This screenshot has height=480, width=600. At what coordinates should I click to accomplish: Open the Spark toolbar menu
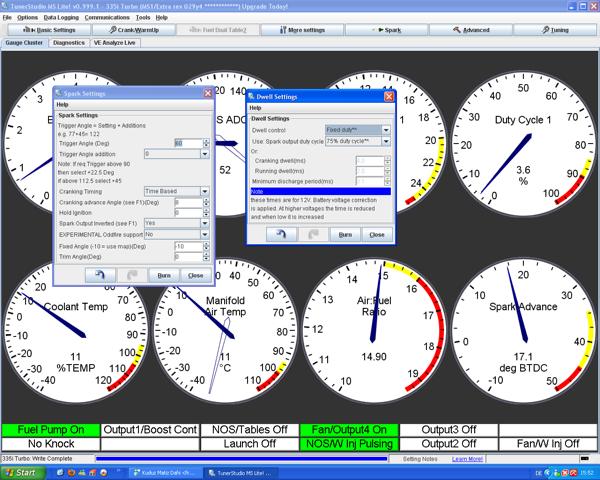[x=387, y=31]
